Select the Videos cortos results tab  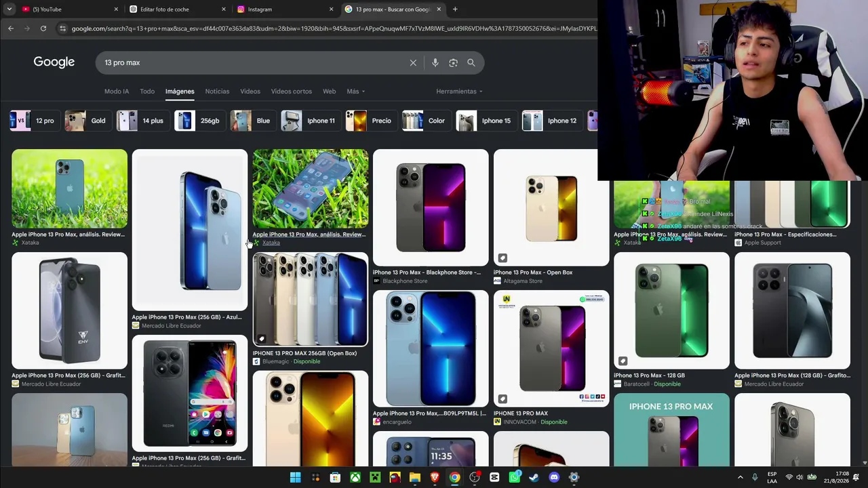click(x=292, y=91)
